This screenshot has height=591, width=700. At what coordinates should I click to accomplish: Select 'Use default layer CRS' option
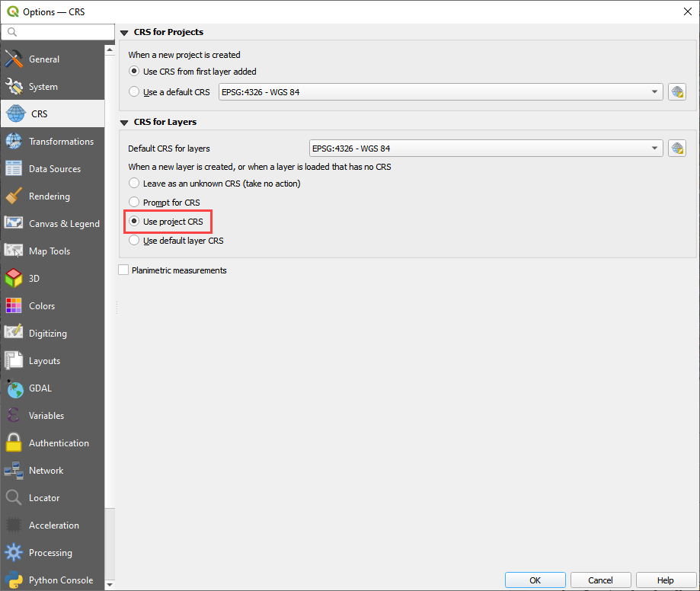point(135,241)
